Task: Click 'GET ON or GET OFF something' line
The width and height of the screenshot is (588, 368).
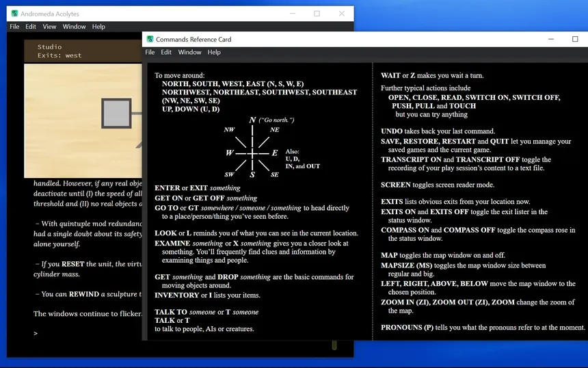Action: tap(206, 198)
